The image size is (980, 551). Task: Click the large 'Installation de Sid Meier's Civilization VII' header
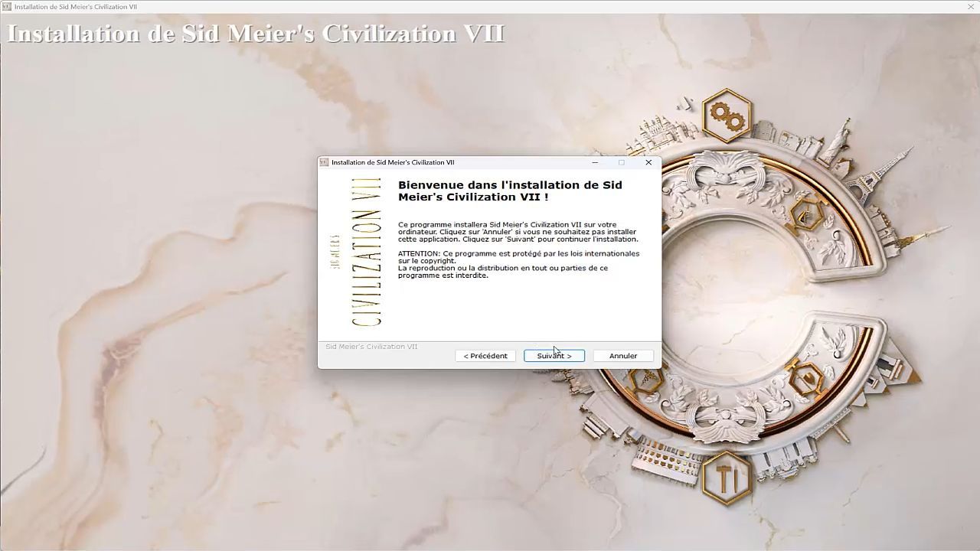[x=256, y=34]
